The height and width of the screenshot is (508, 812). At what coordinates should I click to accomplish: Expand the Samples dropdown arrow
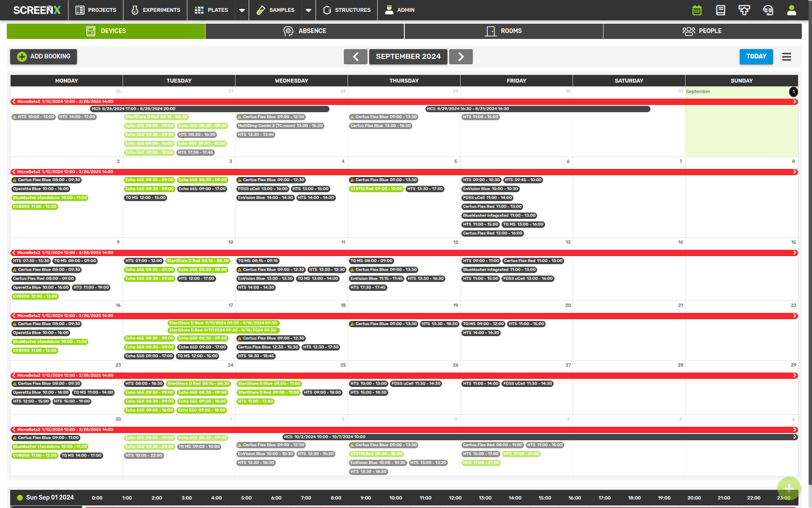click(x=309, y=10)
